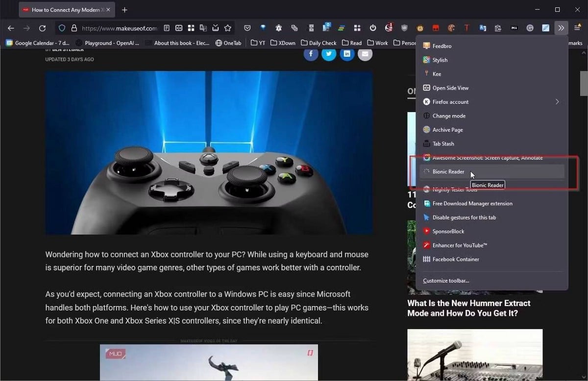Screen dimensions: 588x381
Task: Open a new tab with plus button
Action: 124,10
